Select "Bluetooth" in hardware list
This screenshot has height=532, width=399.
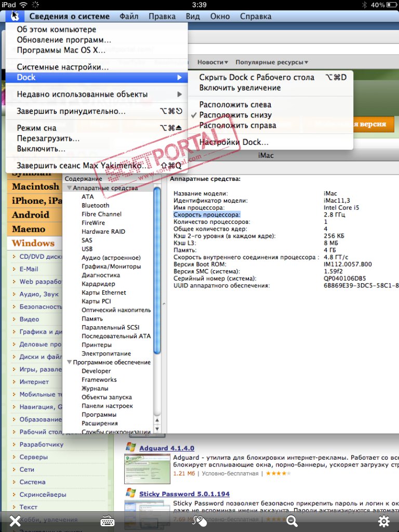coord(96,206)
